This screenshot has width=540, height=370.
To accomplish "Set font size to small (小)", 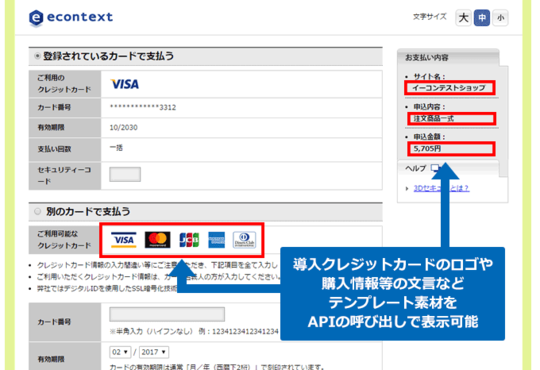I will pyautogui.click(x=500, y=18).
